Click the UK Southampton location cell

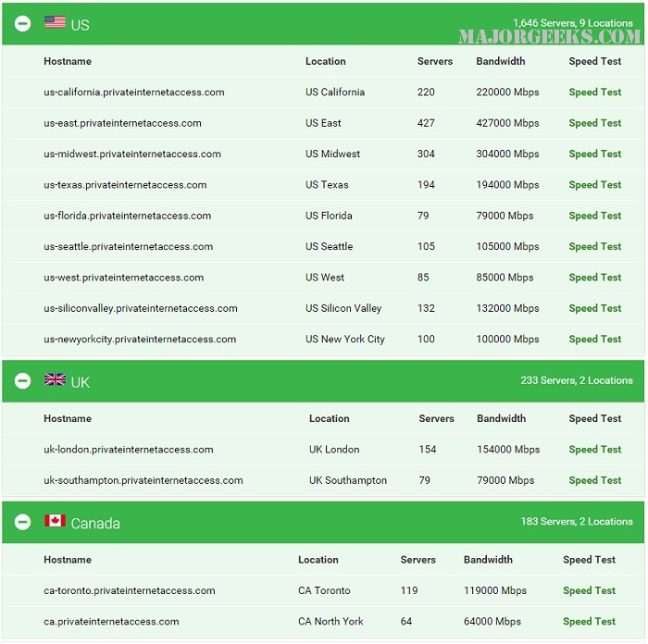(348, 480)
